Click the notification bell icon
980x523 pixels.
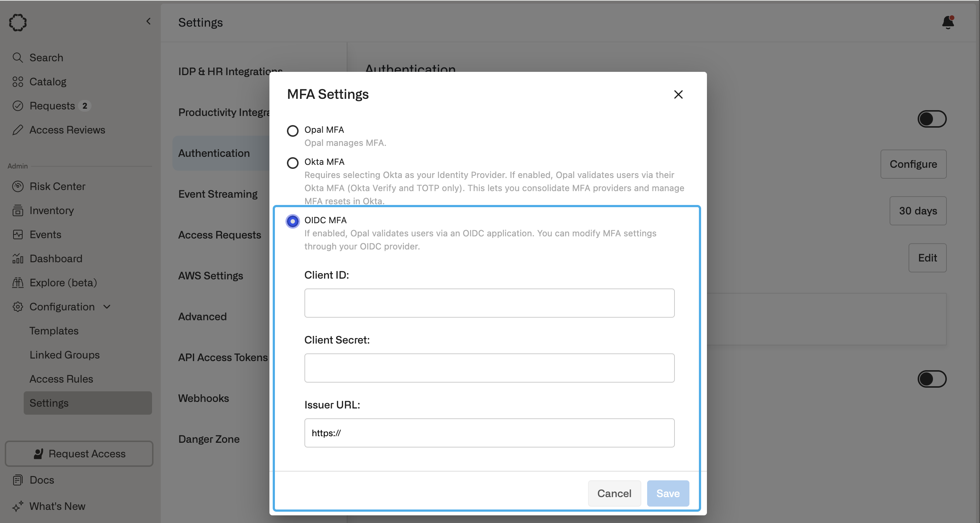pyautogui.click(x=948, y=23)
